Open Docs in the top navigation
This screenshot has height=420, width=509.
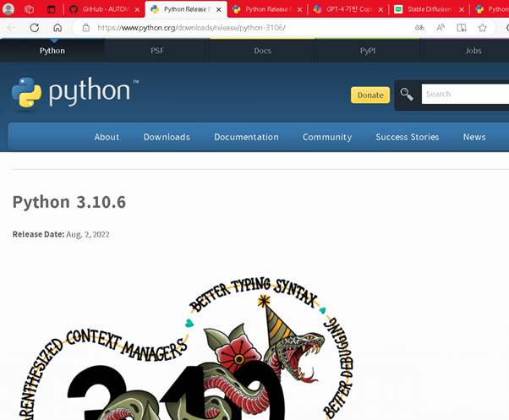[262, 51]
